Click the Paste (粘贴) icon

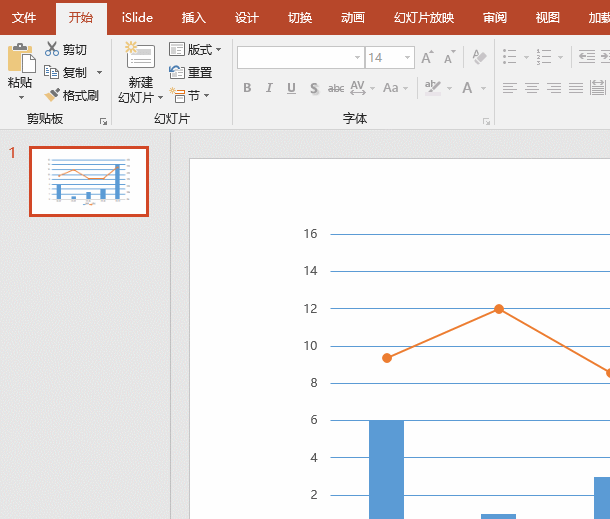19,60
